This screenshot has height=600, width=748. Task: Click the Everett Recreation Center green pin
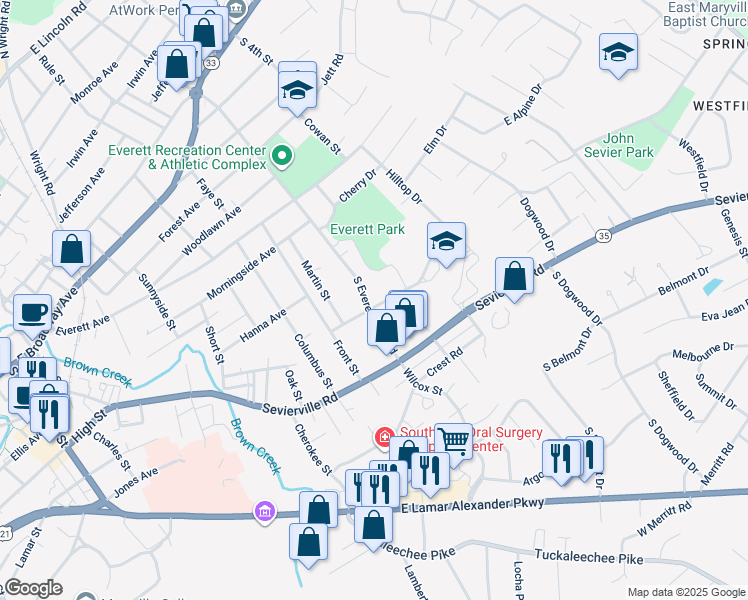click(x=282, y=157)
